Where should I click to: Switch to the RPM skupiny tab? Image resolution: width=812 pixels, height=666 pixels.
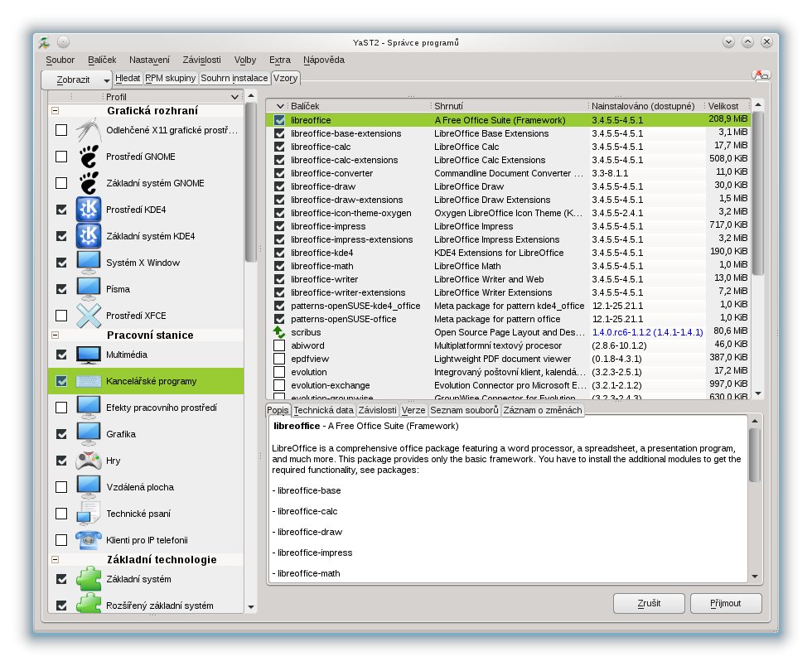pyautogui.click(x=171, y=78)
